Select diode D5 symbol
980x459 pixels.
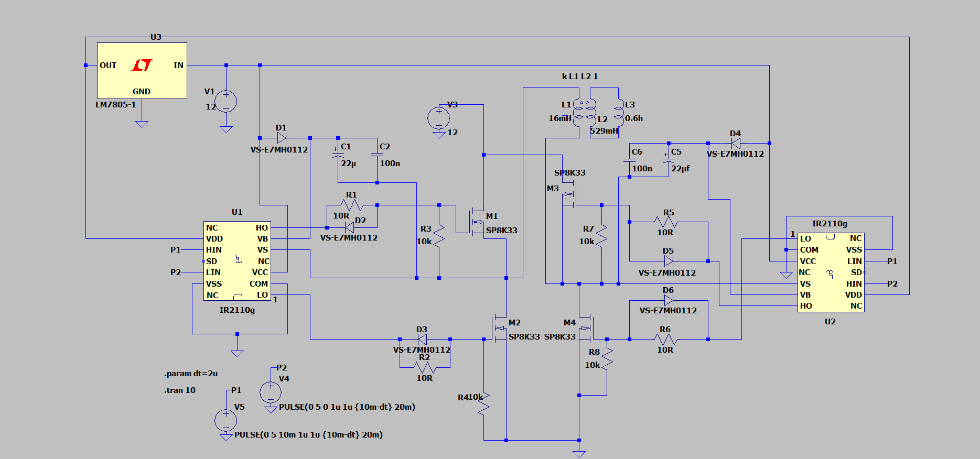click(x=669, y=261)
